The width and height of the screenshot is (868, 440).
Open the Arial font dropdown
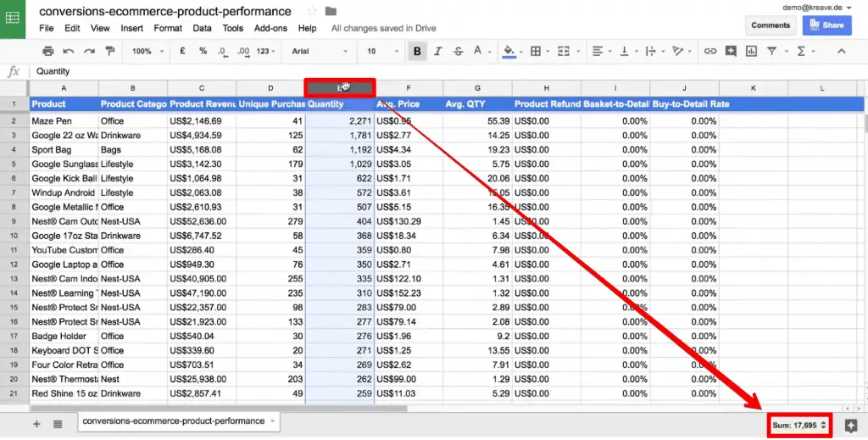point(320,51)
